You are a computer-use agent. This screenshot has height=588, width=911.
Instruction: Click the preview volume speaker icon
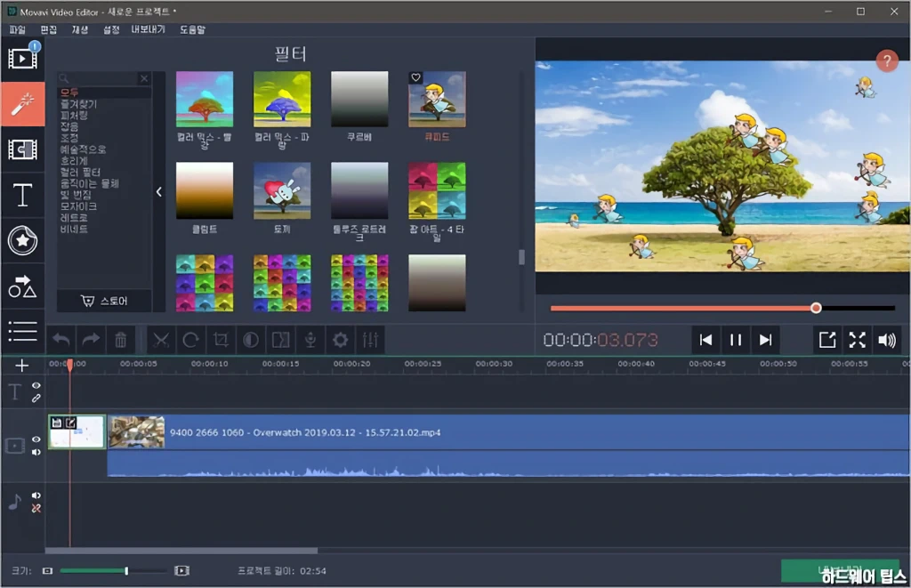click(887, 340)
